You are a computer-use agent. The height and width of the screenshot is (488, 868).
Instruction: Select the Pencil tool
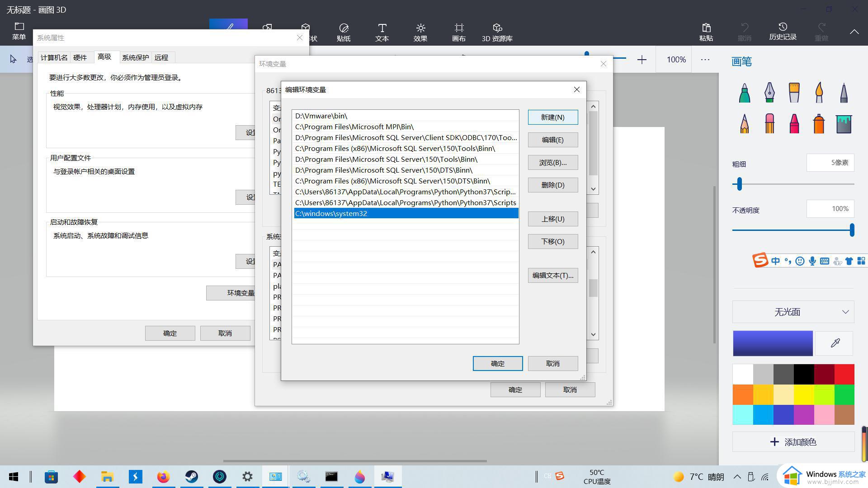pyautogui.click(x=745, y=123)
